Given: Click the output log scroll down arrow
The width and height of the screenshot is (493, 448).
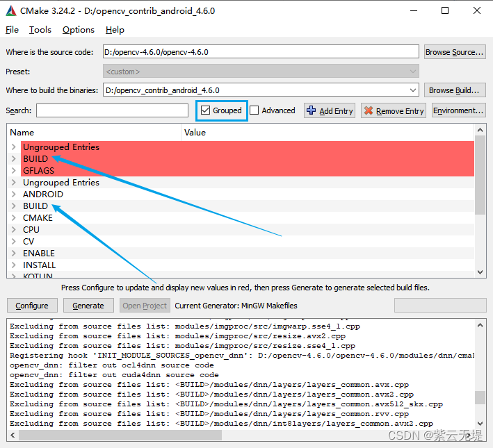Looking at the screenshot, I should [x=480, y=424].
